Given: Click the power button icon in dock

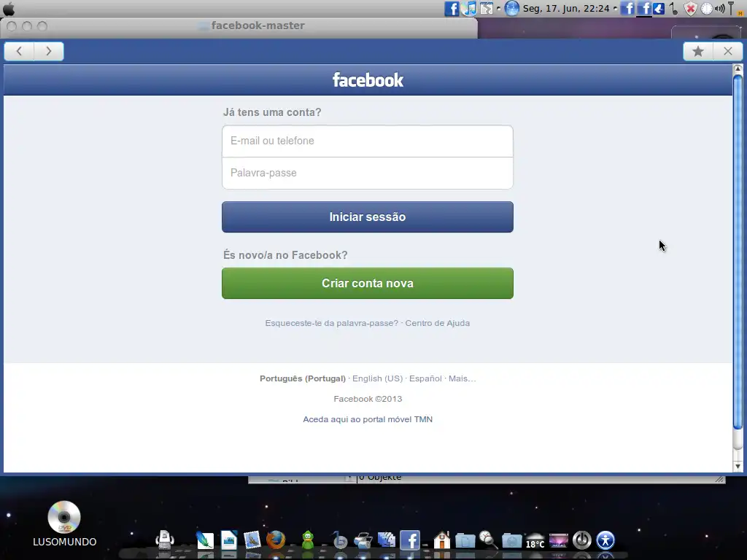Looking at the screenshot, I should click(581, 540).
